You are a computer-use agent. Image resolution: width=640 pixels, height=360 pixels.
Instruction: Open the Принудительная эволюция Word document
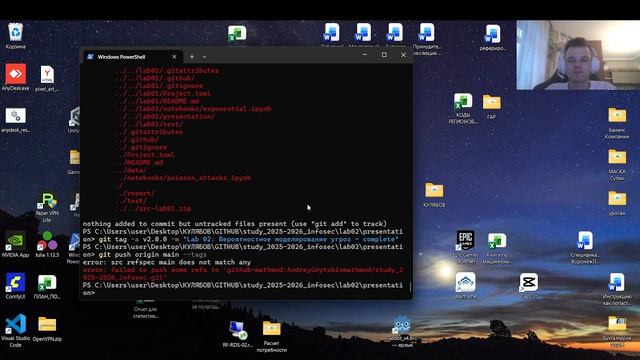pyautogui.click(x=427, y=38)
